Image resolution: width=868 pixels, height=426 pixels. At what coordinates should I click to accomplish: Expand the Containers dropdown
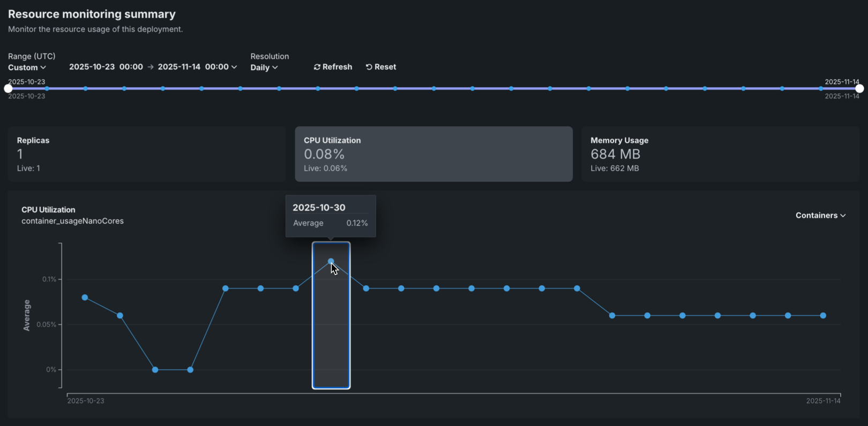[820, 215]
